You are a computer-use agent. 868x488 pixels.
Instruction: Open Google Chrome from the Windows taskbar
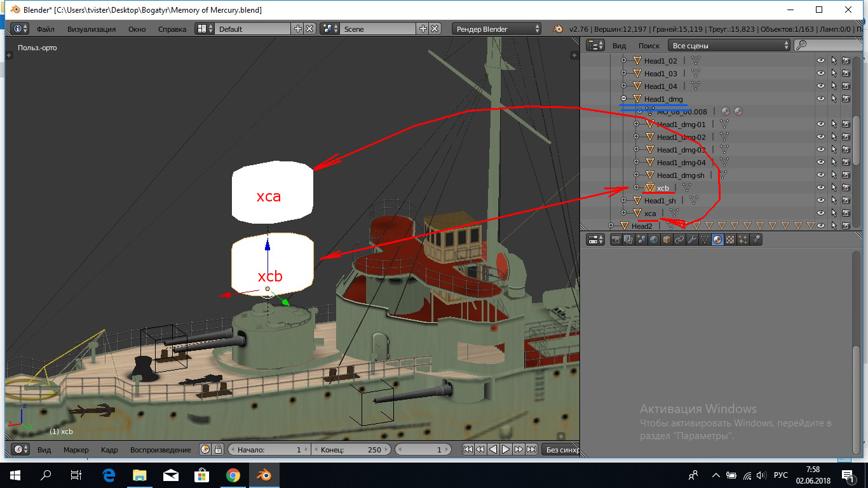pos(233,475)
